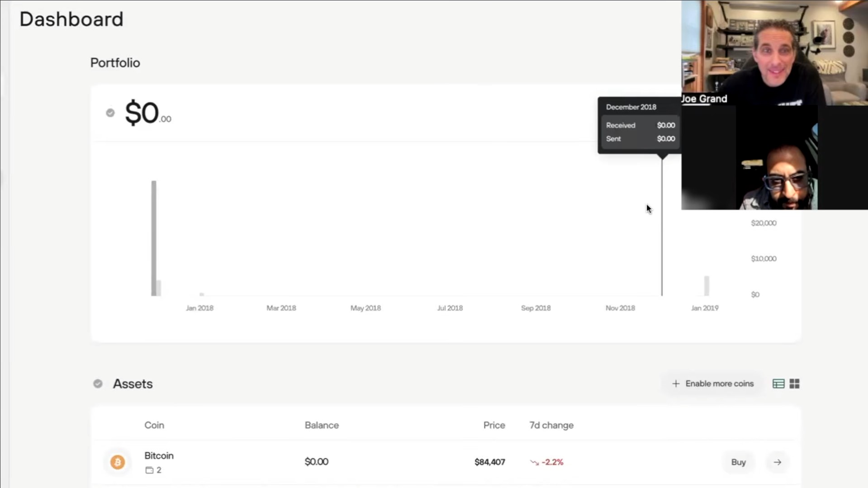Viewport: 868px width, 488px height.
Task: Click the 7d change column header
Action: (551, 425)
